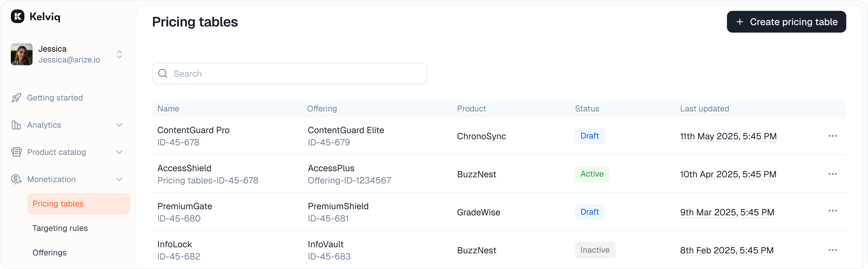
Task: Click the Kelviq logo icon
Action: pos(17,16)
